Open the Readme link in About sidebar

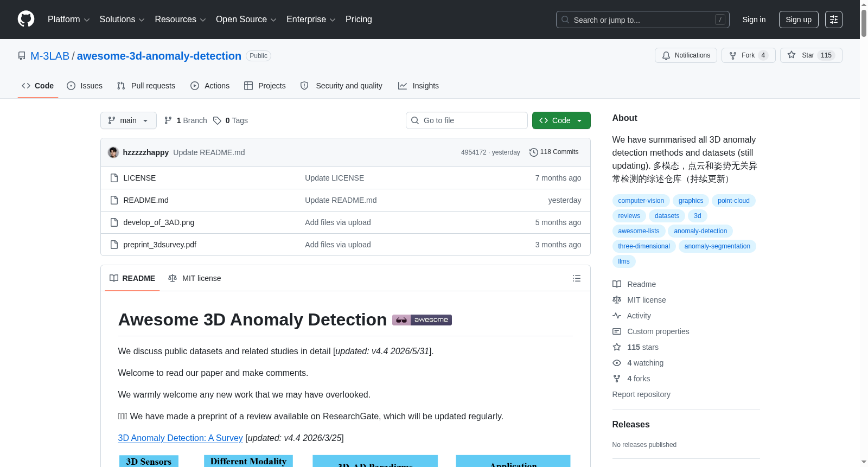[634, 284]
